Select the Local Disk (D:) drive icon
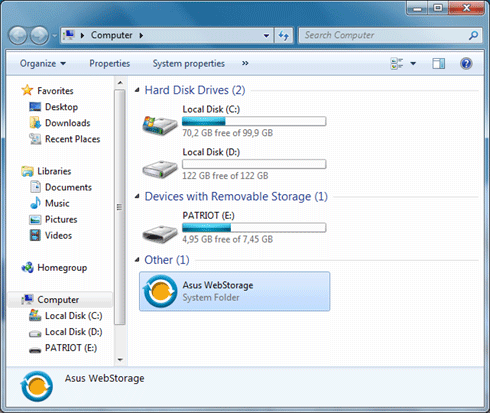Viewport: 490px width, 413px height. coord(160,169)
